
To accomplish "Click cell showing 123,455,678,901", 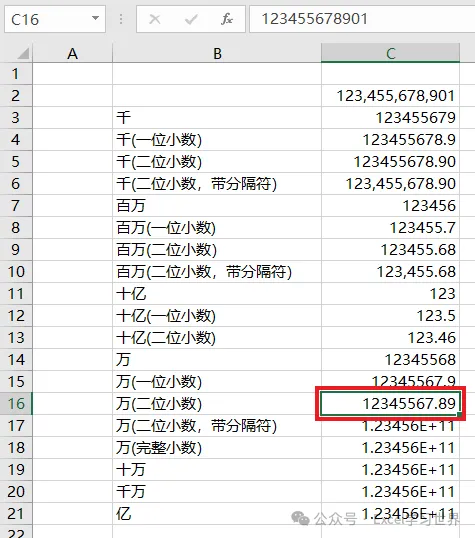I will (x=390, y=96).
